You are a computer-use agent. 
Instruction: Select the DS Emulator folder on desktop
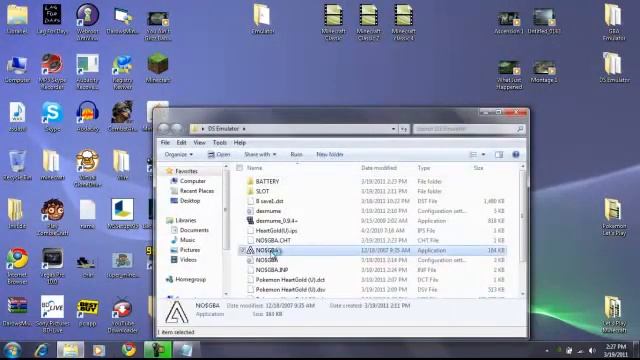pos(614,68)
